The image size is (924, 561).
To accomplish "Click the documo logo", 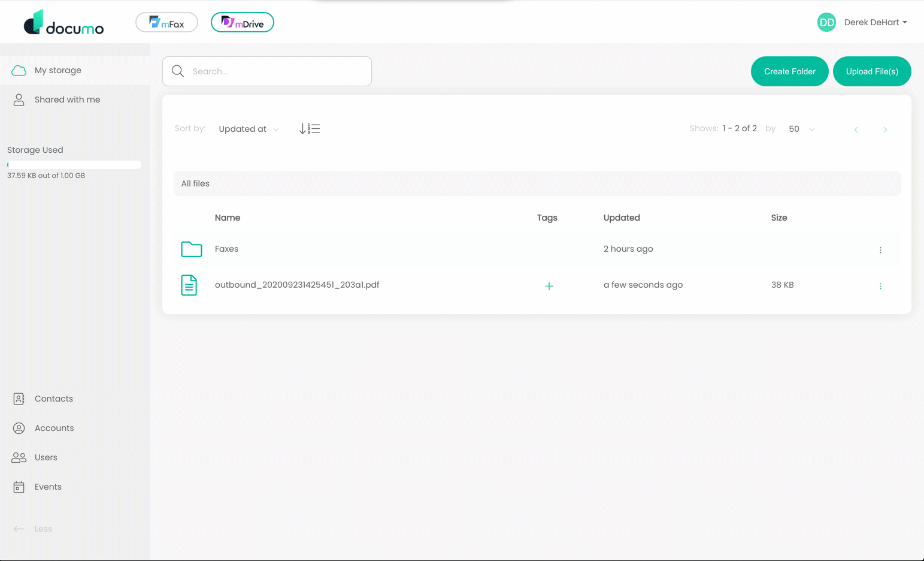I will (x=63, y=22).
